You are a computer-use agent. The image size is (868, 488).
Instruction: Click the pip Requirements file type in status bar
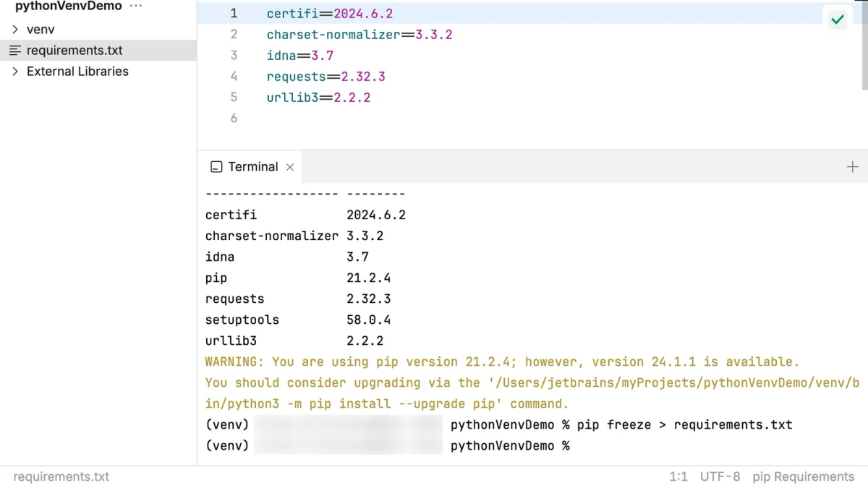(804, 477)
